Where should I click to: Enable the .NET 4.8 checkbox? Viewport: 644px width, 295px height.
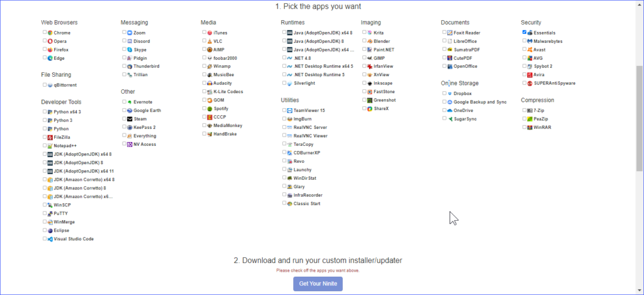coord(284,57)
